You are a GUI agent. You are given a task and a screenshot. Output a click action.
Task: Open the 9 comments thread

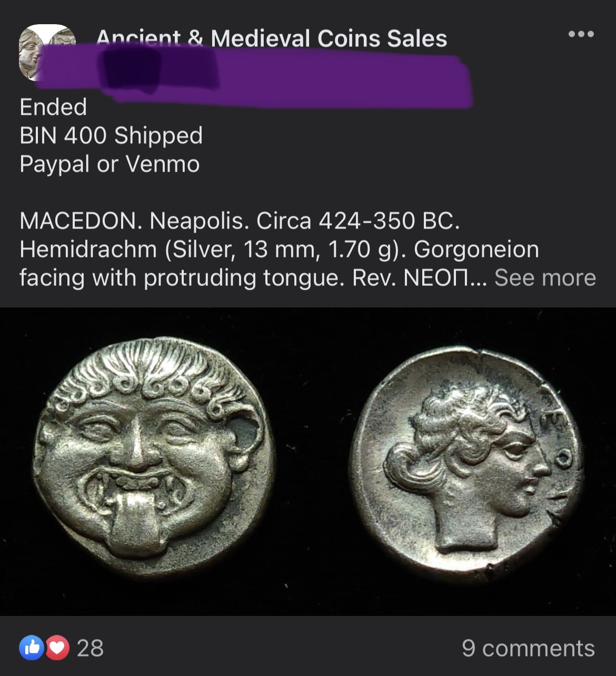point(528,648)
